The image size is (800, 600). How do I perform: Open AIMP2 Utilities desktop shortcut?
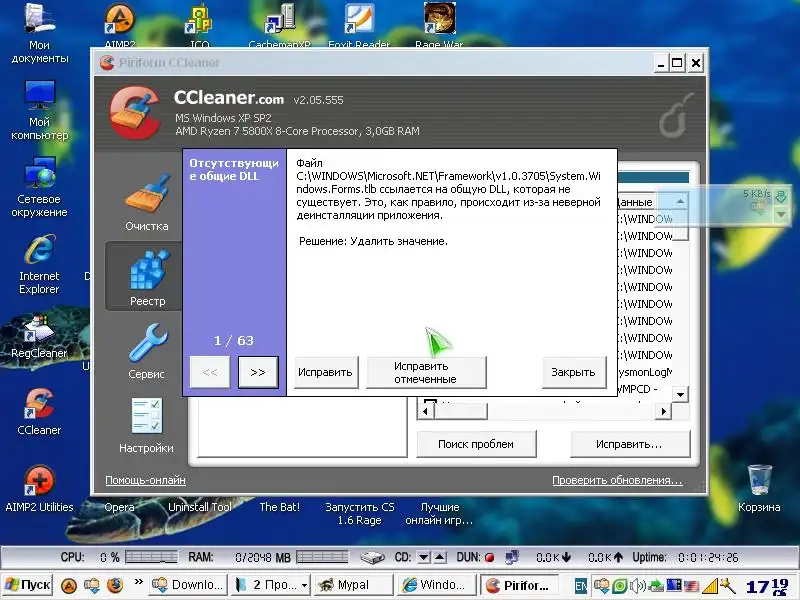tap(39, 488)
